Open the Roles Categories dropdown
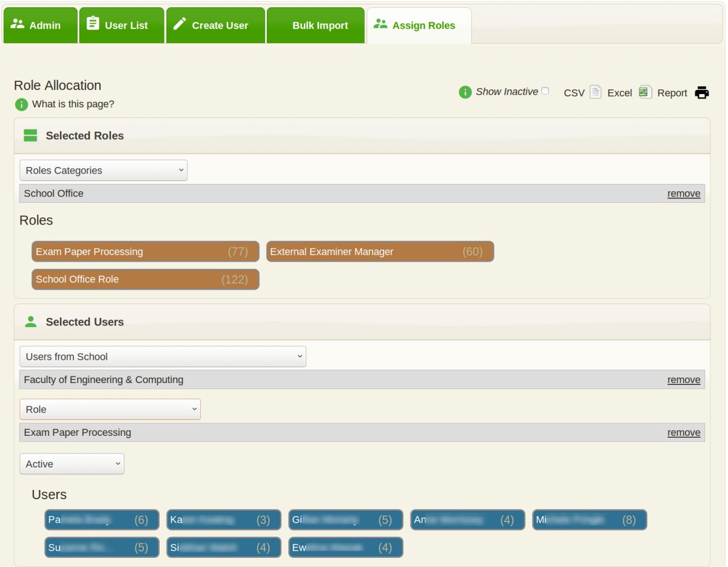This screenshot has height=567, width=728. [x=103, y=170]
